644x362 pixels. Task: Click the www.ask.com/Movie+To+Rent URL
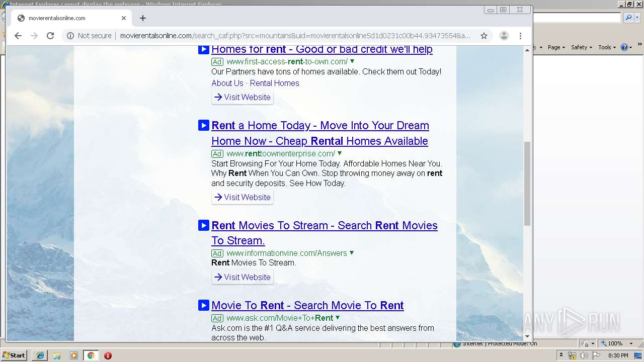[x=280, y=318]
